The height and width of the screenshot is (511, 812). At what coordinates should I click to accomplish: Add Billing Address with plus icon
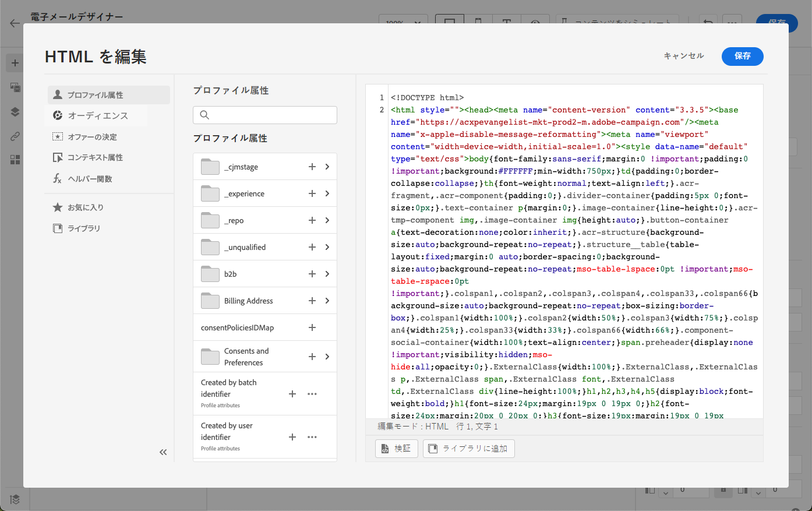click(x=312, y=301)
